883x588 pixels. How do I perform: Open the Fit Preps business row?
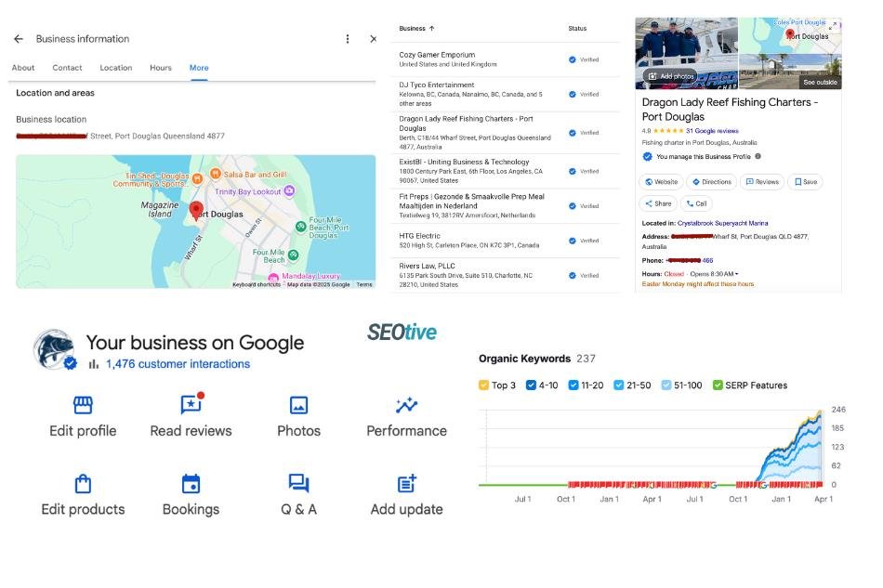point(506,206)
